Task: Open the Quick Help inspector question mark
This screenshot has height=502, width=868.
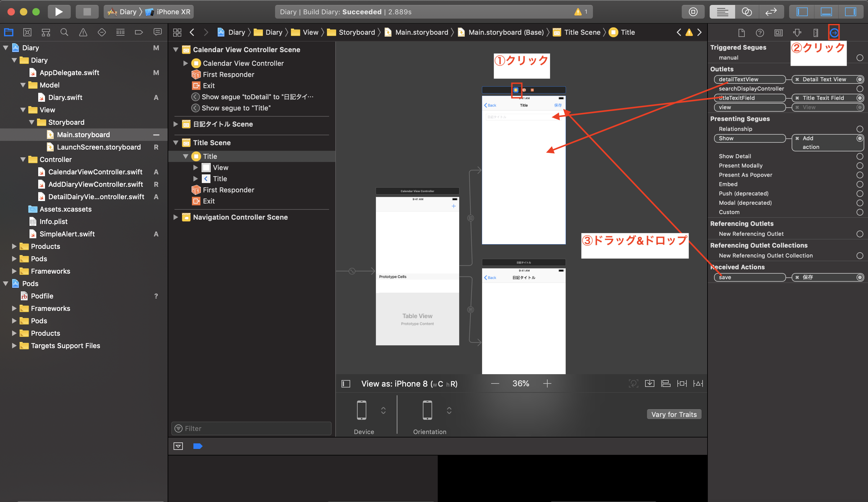Action: (x=760, y=32)
